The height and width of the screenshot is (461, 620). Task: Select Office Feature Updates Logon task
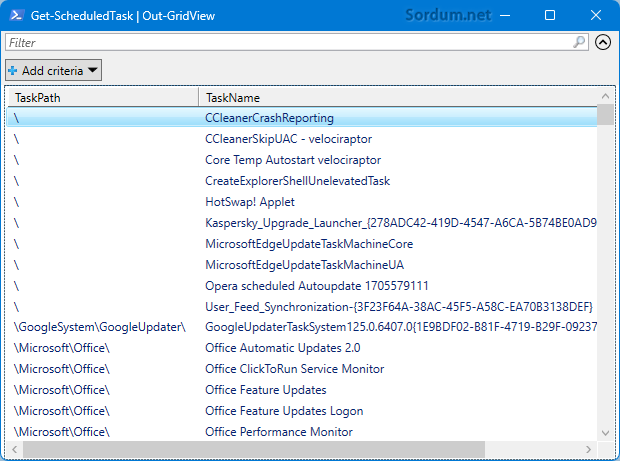(302, 411)
